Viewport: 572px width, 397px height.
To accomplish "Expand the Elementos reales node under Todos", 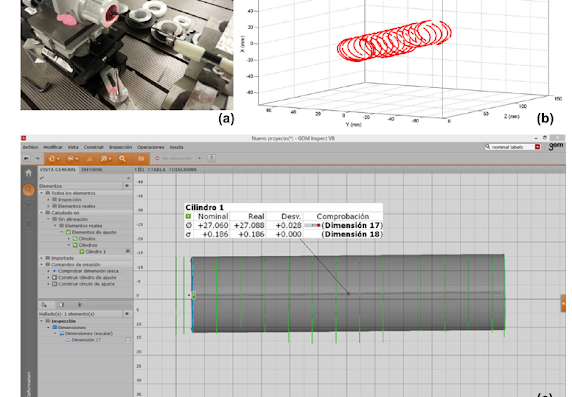I will pos(49,206).
